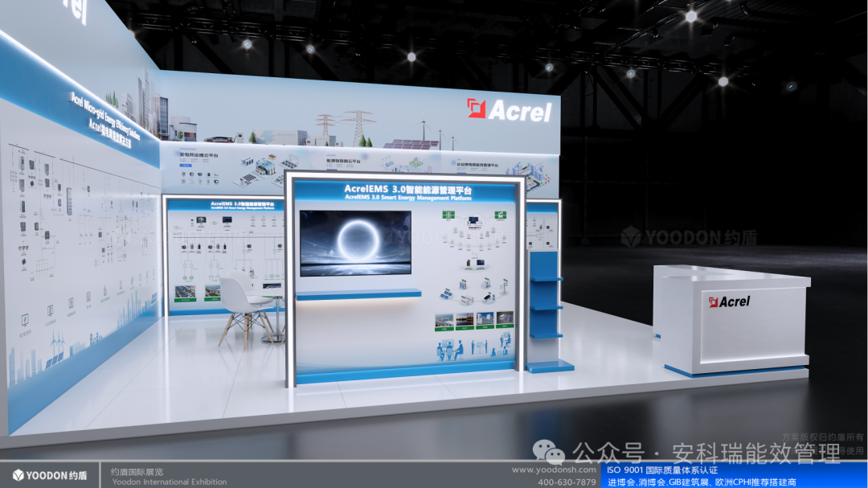Click the Acrel logo on the reception desk
Screen dimensions: 868x488
pos(729,301)
